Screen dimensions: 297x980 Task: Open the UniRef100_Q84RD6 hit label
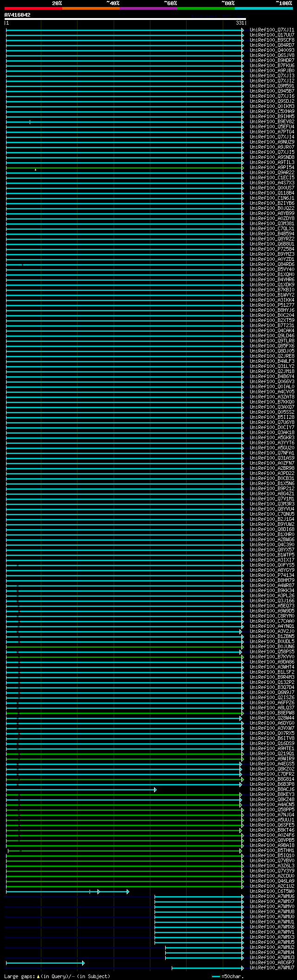pyautogui.click(x=272, y=264)
